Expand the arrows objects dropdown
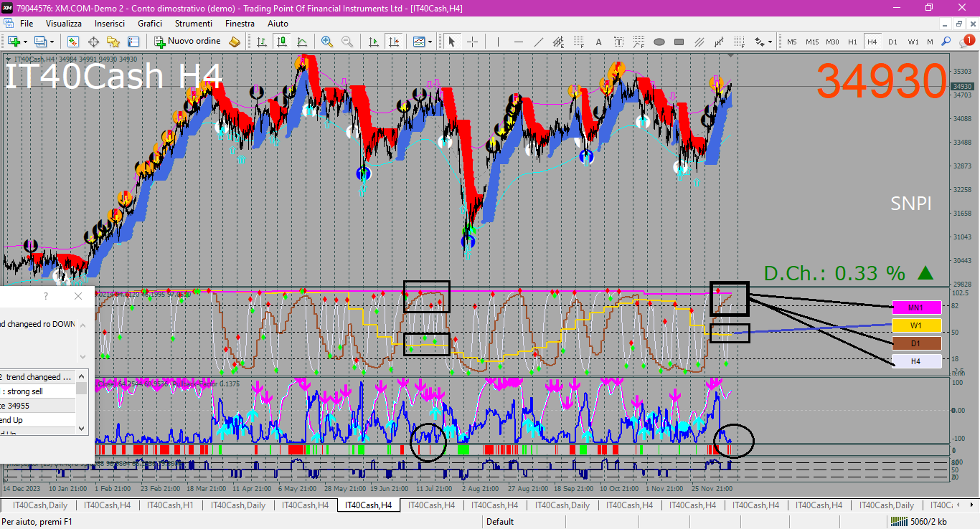 770,42
